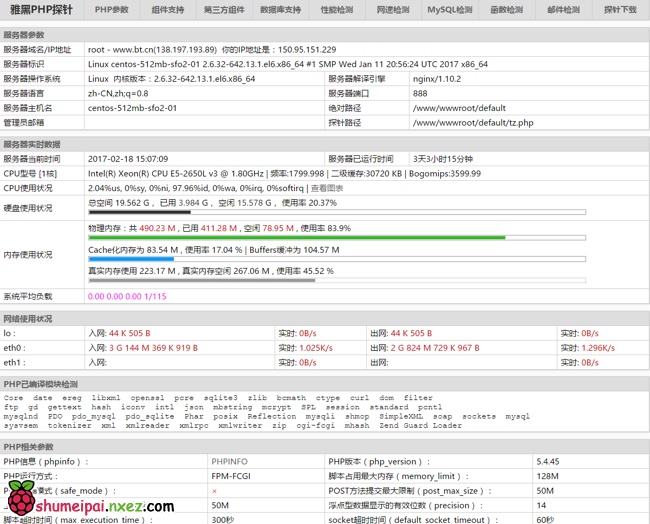Viewport: 650px width, 524px height.
Task: Click the PHP version 5.4.45 value
Action: tap(548, 461)
